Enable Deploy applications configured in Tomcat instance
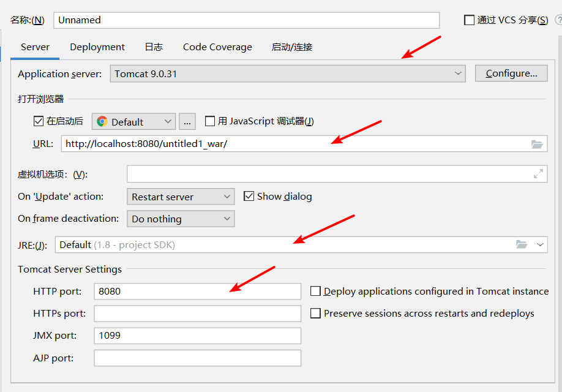Image resolution: width=562 pixels, height=392 pixels. (x=315, y=291)
